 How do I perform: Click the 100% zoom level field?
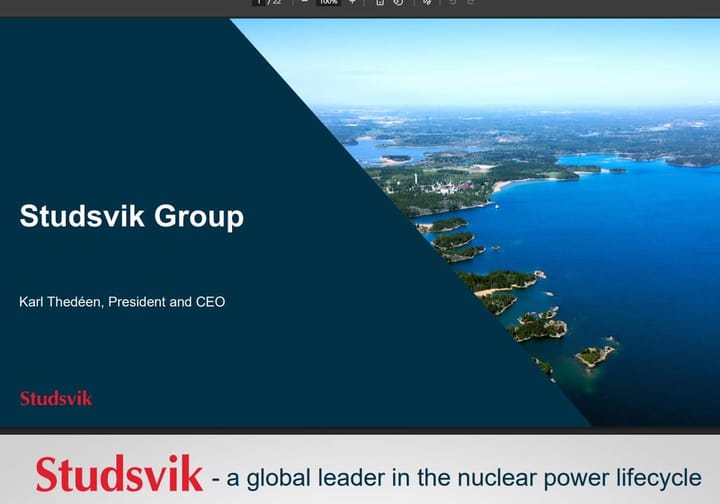click(x=328, y=3)
